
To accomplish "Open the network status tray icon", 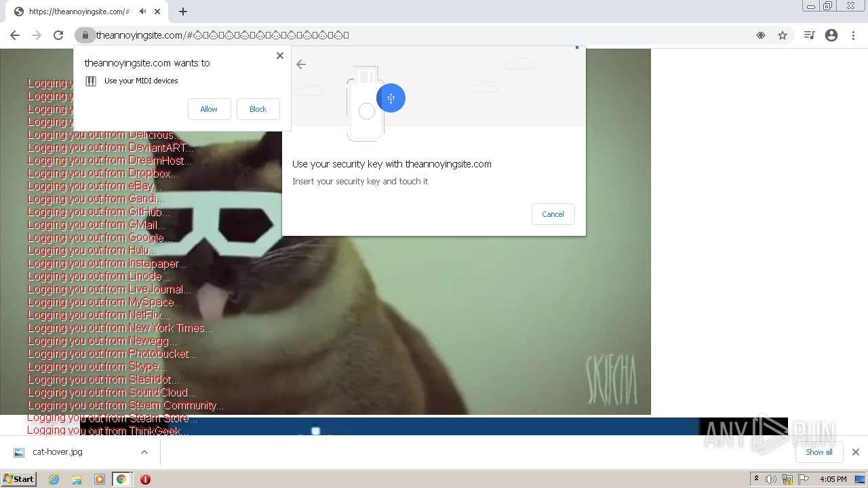I will 787,479.
